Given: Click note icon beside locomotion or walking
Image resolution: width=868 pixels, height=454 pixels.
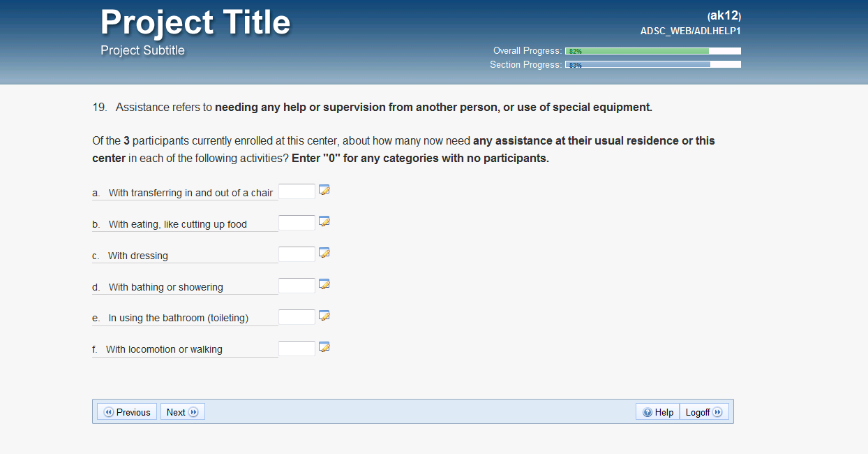Looking at the screenshot, I should pyautogui.click(x=324, y=347).
